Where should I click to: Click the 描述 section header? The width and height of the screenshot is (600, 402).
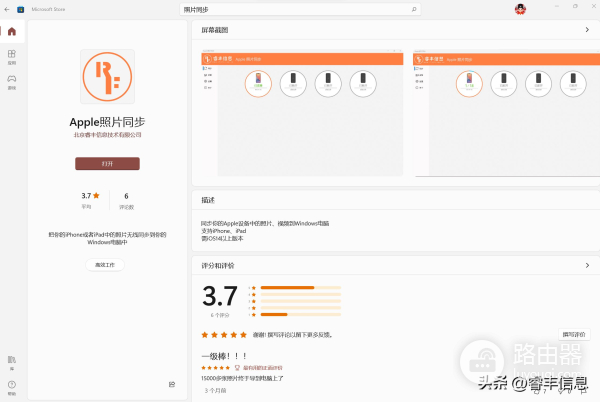tap(208, 200)
